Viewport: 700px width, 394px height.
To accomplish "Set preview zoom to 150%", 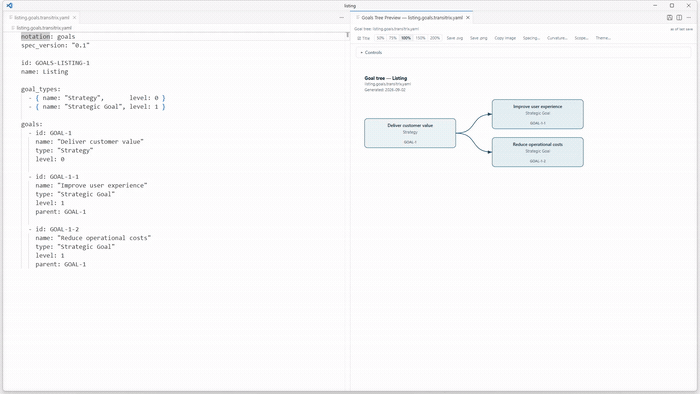I will (x=421, y=38).
